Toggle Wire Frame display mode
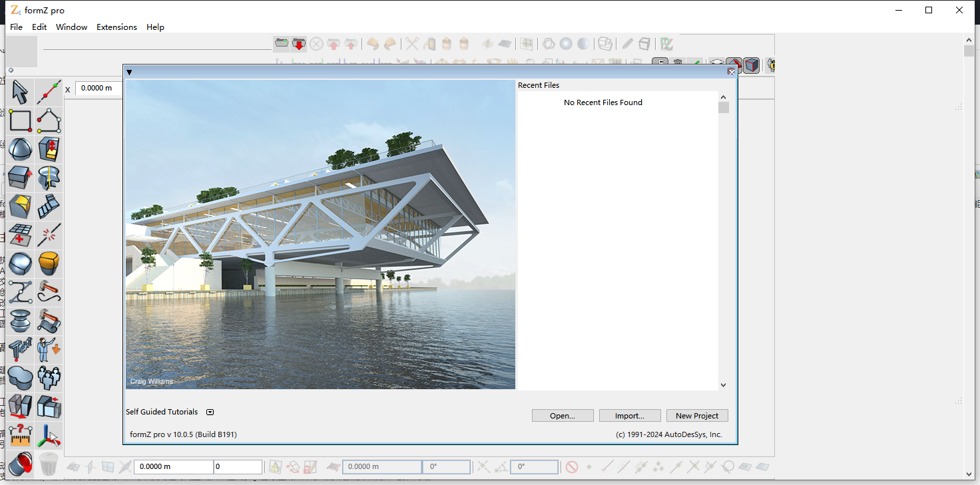The height and width of the screenshot is (485, 980). (x=548, y=43)
